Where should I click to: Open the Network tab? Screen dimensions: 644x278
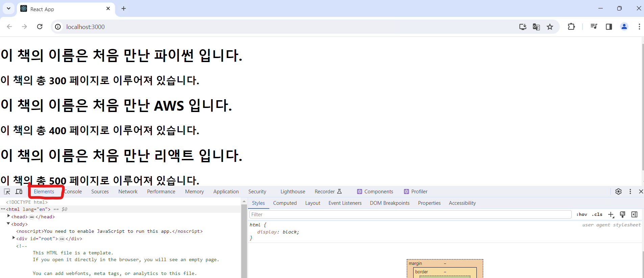[128, 192]
